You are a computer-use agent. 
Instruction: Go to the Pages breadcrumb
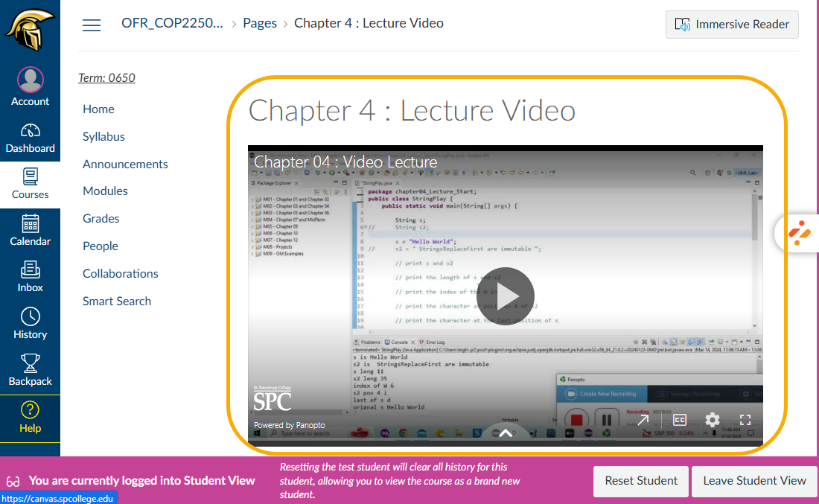pyautogui.click(x=260, y=23)
